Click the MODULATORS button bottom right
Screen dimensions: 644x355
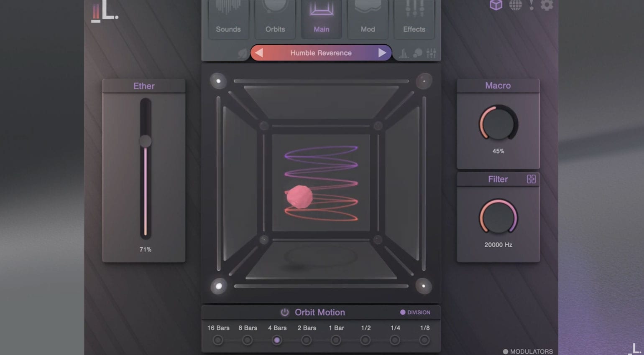point(528,351)
